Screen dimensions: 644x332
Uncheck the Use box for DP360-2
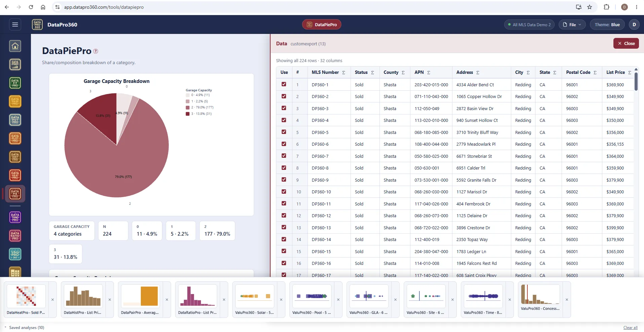tap(284, 96)
